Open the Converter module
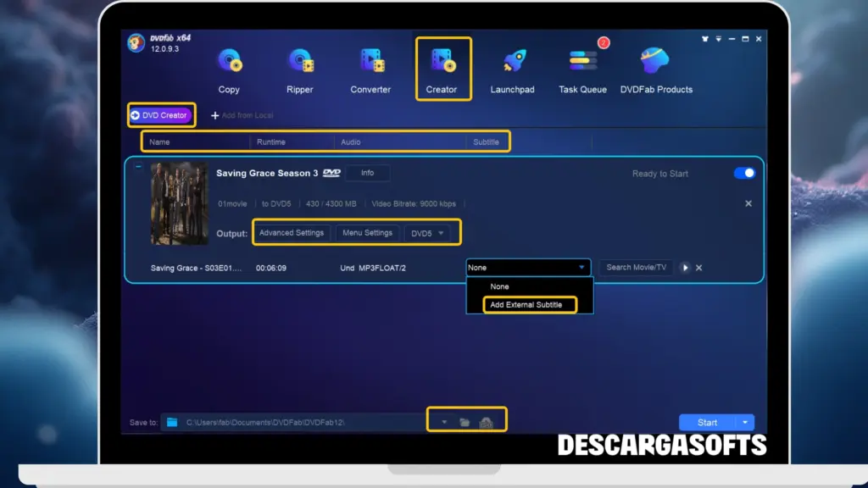The image size is (868, 488). click(x=370, y=68)
